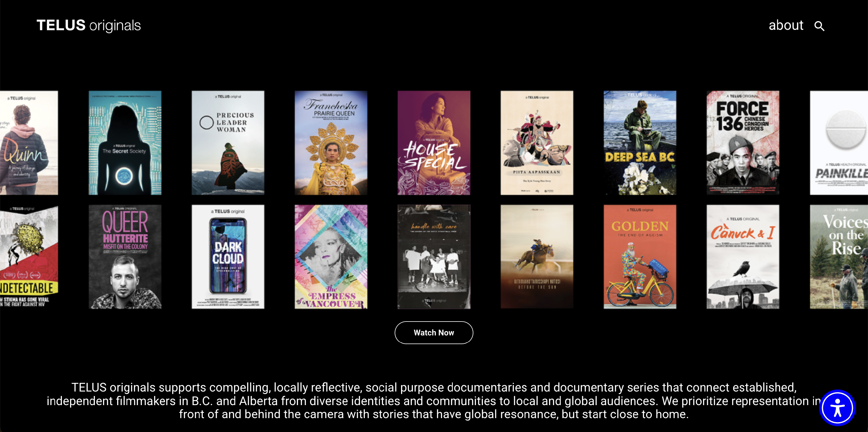This screenshot has height=432, width=868.
Task: Select Precious Leader Woman poster
Action: pyautogui.click(x=228, y=143)
